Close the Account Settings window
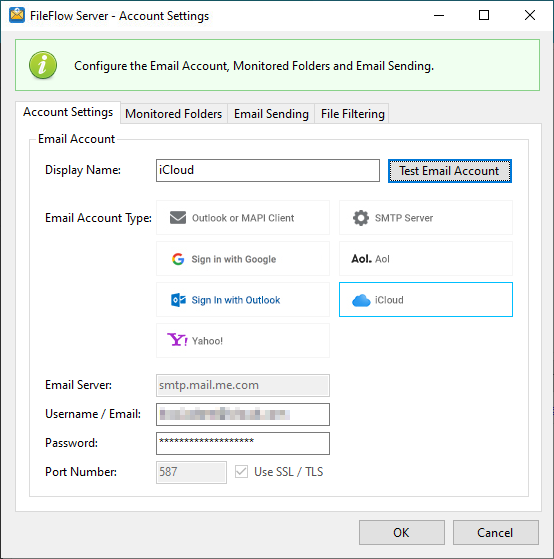Screen dimensions: 554x559 [x=529, y=15]
